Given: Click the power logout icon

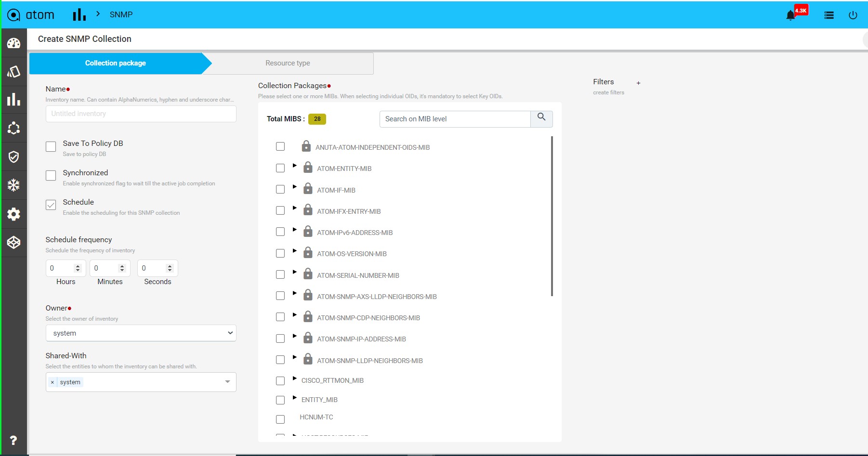Looking at the screenshot, I should point(853,15).
